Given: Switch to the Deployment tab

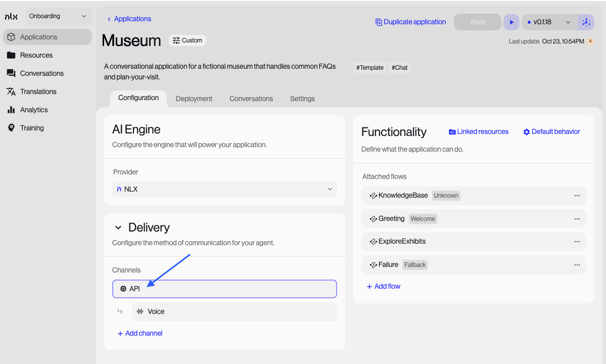Looking at the screenshot, I should pyautogui.click(x=194, y=99).
